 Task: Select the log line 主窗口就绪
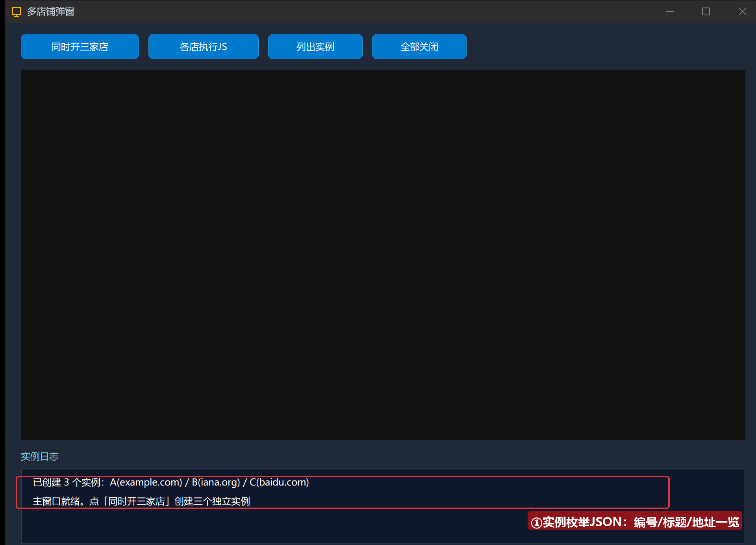[141, 501]
